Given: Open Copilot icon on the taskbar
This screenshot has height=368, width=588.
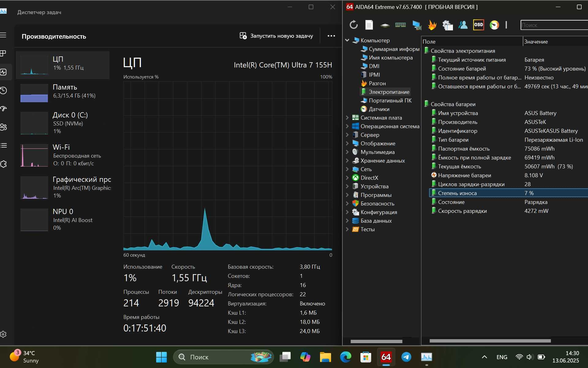Looking at the screenshot, I should point(305,357).
